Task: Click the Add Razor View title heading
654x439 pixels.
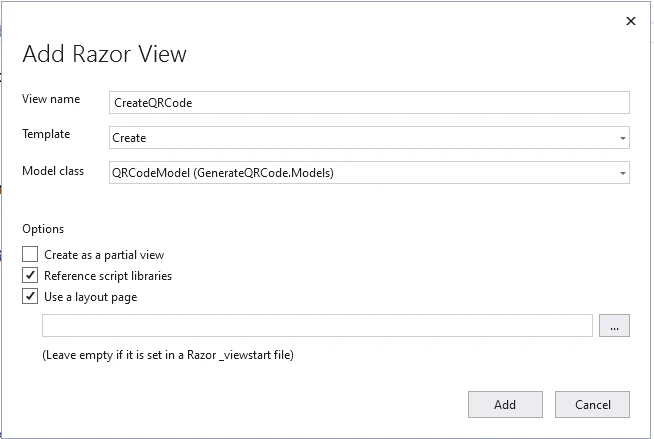Action: [104, 54]
